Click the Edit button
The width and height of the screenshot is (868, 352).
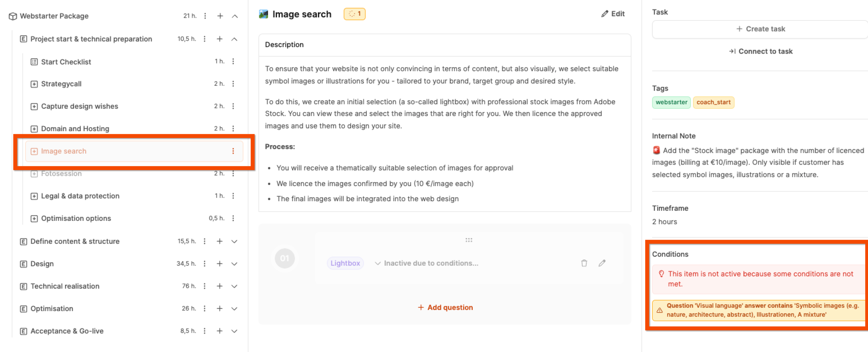tap(613, 14)
